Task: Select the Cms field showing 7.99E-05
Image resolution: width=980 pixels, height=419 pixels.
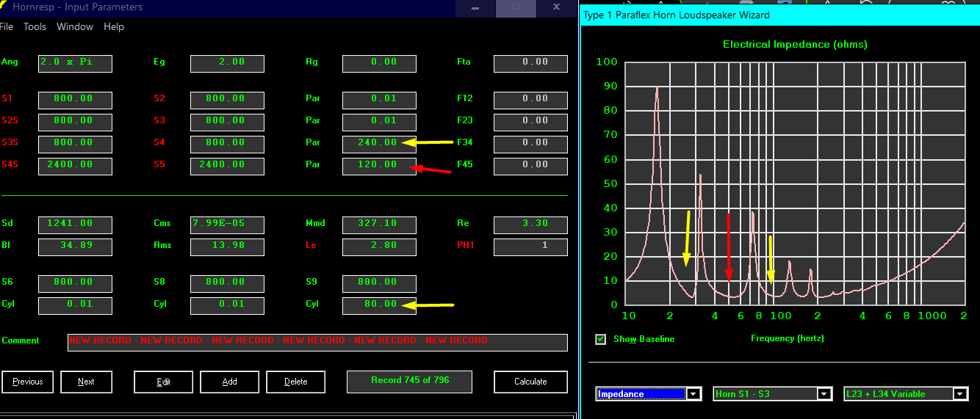Action: pos(226,225)
